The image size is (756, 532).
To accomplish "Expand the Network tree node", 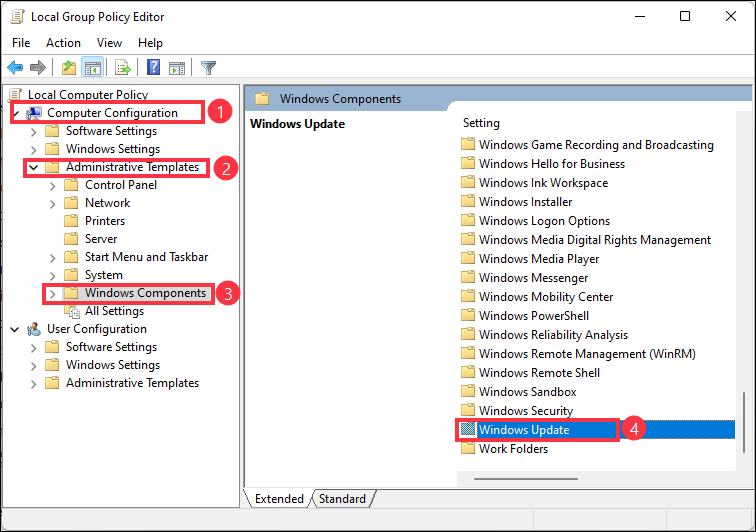I will point(53,204).
